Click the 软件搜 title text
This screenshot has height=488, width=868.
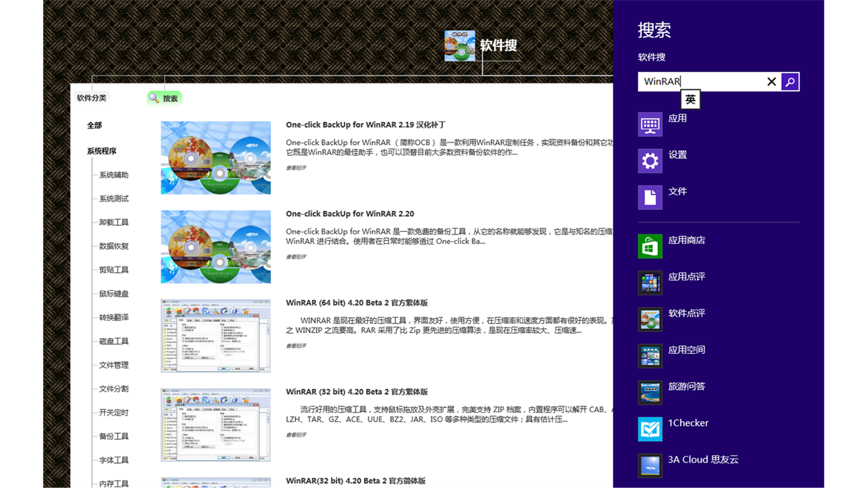point(498,45)
